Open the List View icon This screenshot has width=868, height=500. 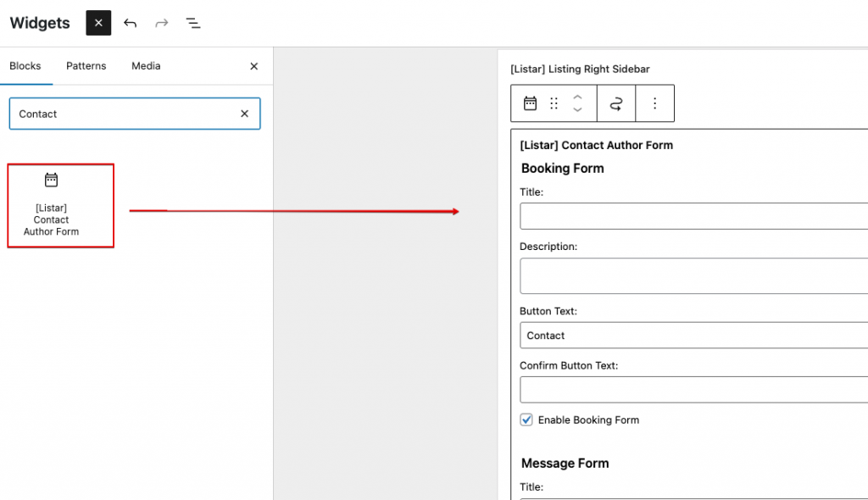193,23
